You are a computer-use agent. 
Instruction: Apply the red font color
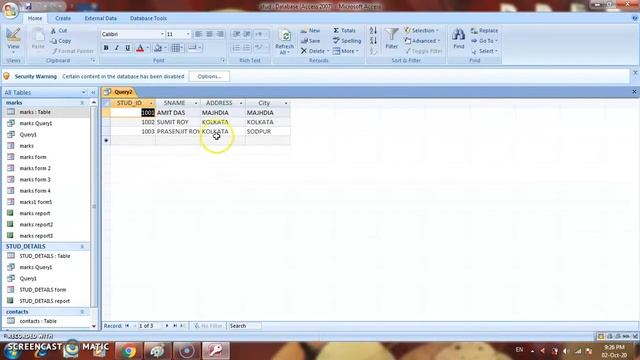(140, 48)
